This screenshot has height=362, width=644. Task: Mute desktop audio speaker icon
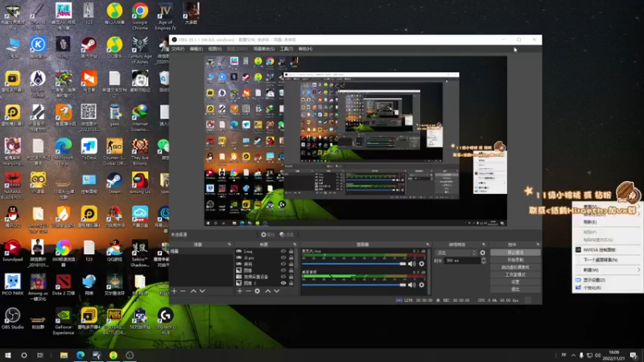[x=411, y=285]
